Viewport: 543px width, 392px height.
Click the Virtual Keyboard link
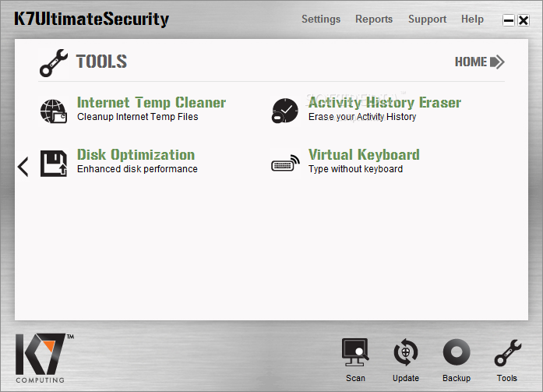[x=364, y=155]
